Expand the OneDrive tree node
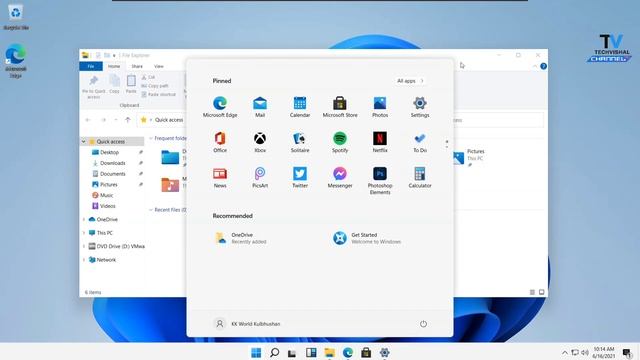This screenshot has width=640, height=360. tap(84, 220)
